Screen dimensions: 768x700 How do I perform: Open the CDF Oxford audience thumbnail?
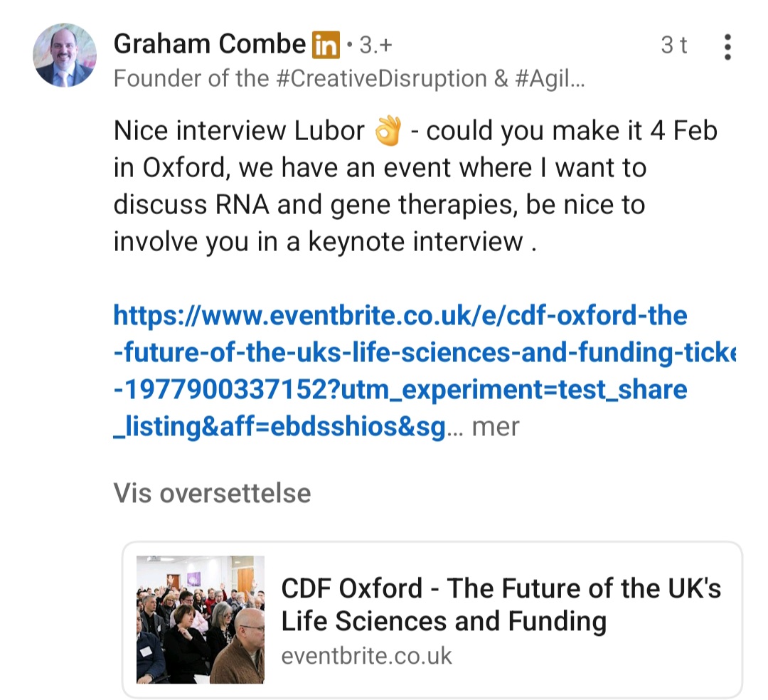pos(201,620)
